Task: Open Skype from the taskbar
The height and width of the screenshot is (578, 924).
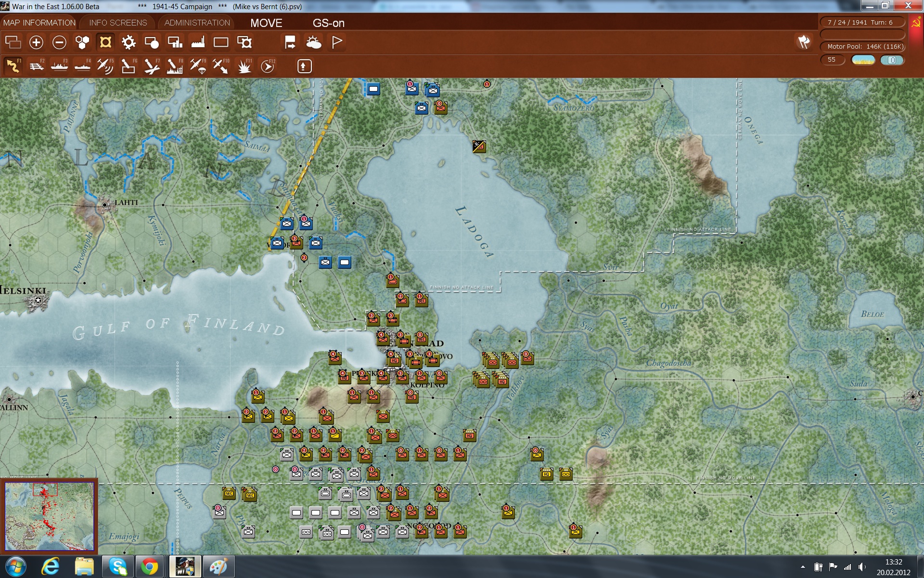Action: (117, 566)
